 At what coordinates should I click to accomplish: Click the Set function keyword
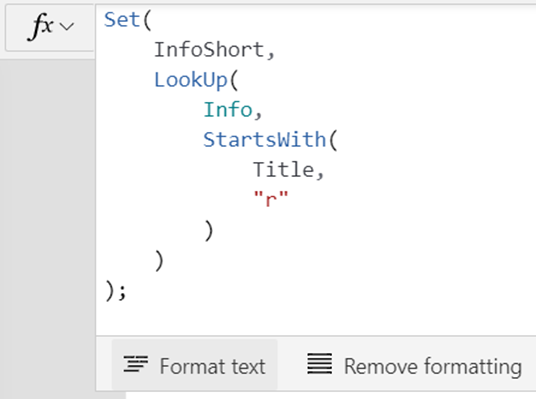122,20
